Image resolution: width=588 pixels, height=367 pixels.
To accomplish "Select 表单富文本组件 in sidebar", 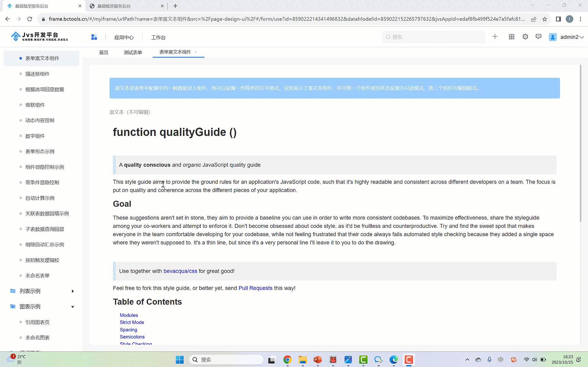I will 41,58.
